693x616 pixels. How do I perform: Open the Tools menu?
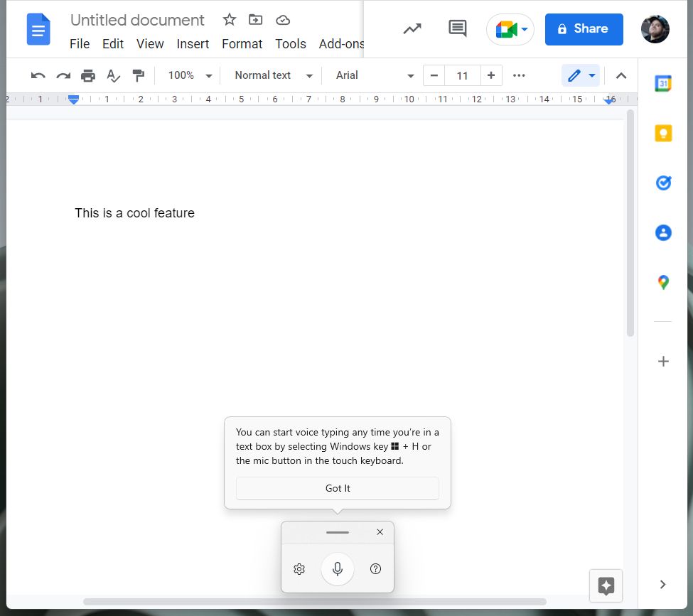[290, 43]
